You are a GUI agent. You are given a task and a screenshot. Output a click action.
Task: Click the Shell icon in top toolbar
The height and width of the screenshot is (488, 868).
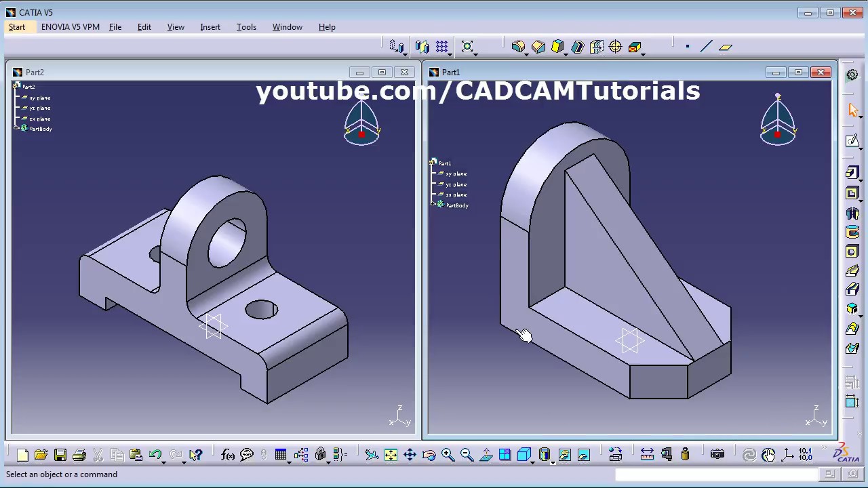577,47
